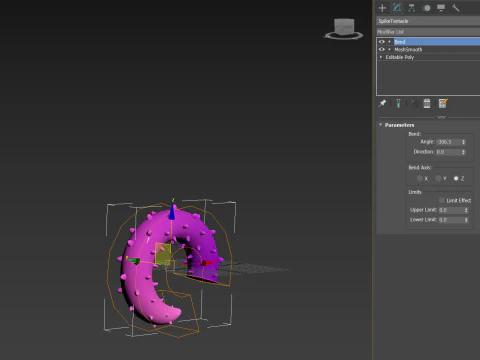Click the green Y-axis gizmo arrow
This screenshot has width=480, height=360.
click(x=133, y=261)
